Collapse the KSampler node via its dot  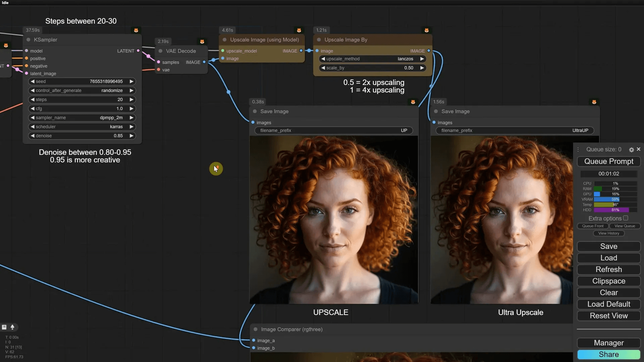point(29,40)
